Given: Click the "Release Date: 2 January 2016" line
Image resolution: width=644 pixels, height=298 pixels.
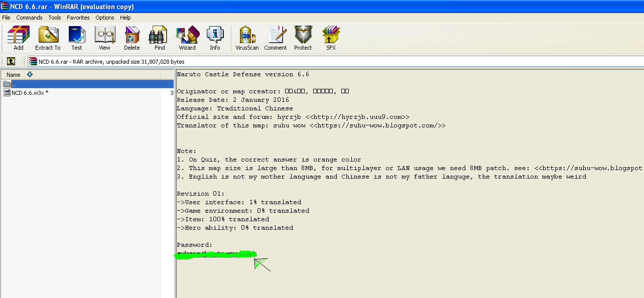Looking at the screenshot, I should [x=233, y=100].
